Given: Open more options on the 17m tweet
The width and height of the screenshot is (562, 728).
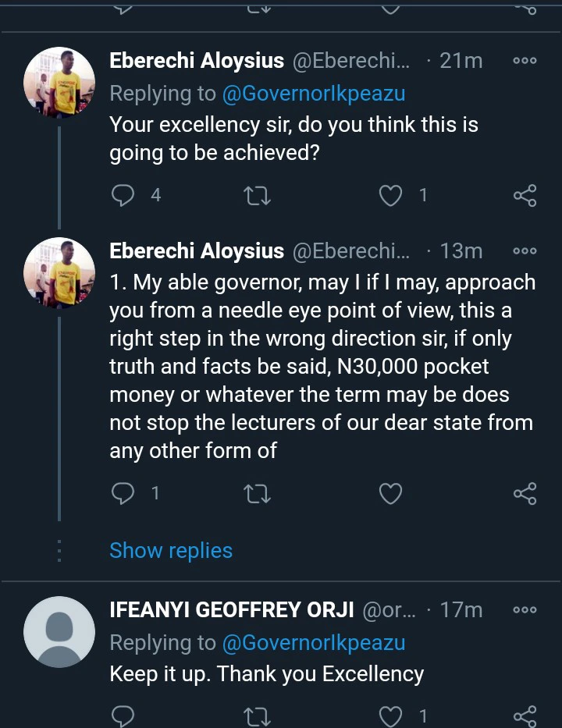Looking at the screenshot, I should pyautogui.click(x=525, y=610).
